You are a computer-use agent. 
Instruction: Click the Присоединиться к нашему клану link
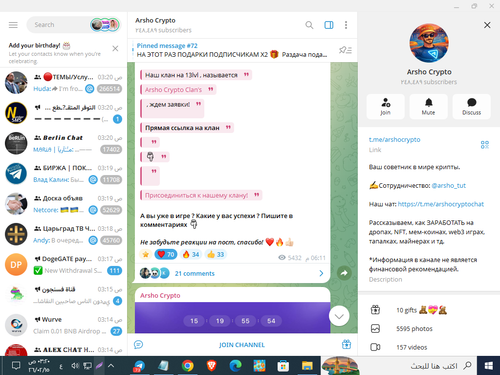pyautogui.click(x=196, y=195)
